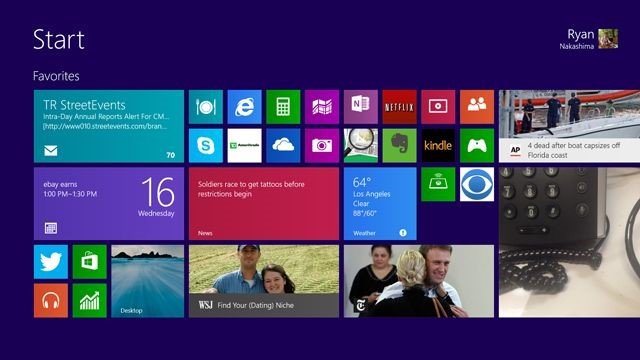Launch the Skype tile
Viewport: 640px width, 360px height.
[206, 146]
